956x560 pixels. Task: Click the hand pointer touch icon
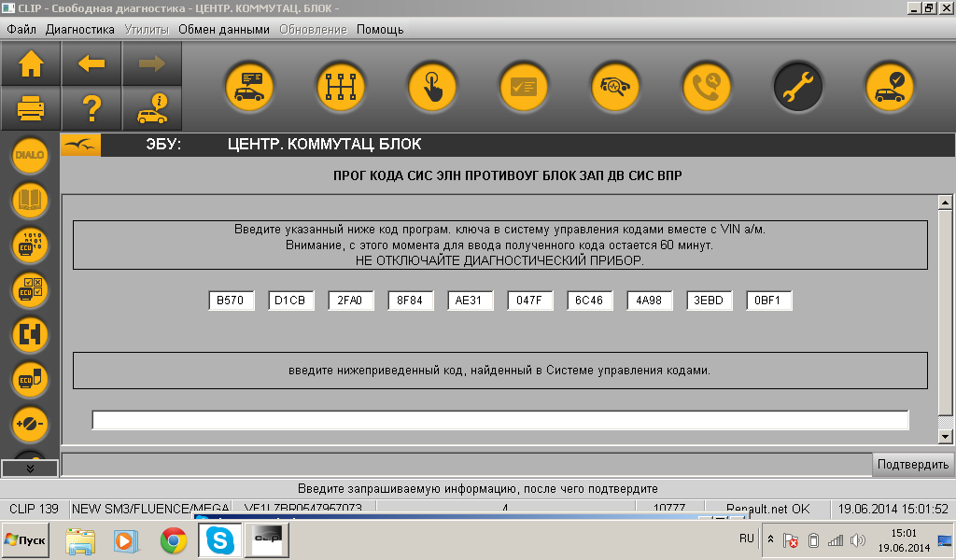point(432,87)
